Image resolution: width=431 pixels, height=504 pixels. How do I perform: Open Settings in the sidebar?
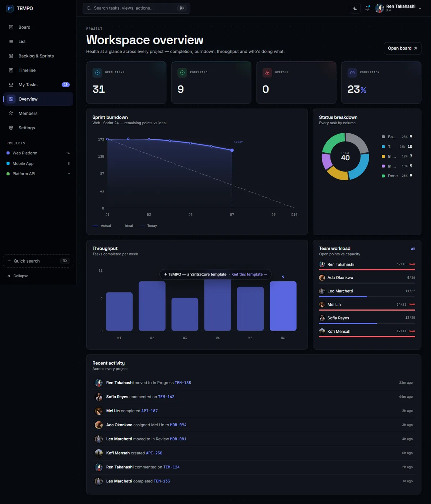[38, 128]
